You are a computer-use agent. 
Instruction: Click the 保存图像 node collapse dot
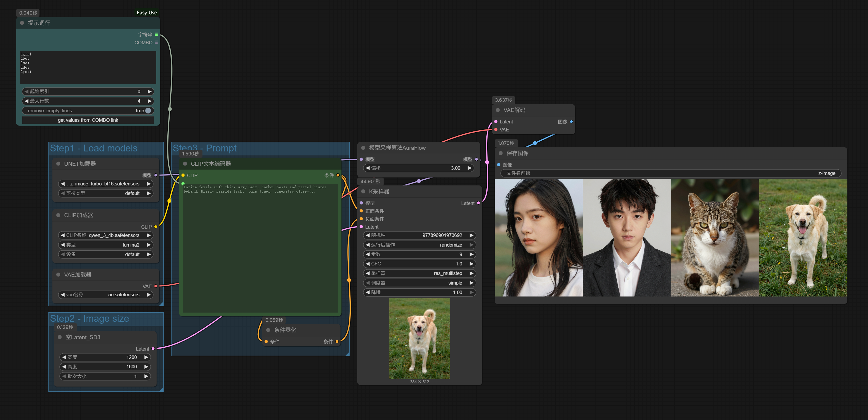click(501, 153)
